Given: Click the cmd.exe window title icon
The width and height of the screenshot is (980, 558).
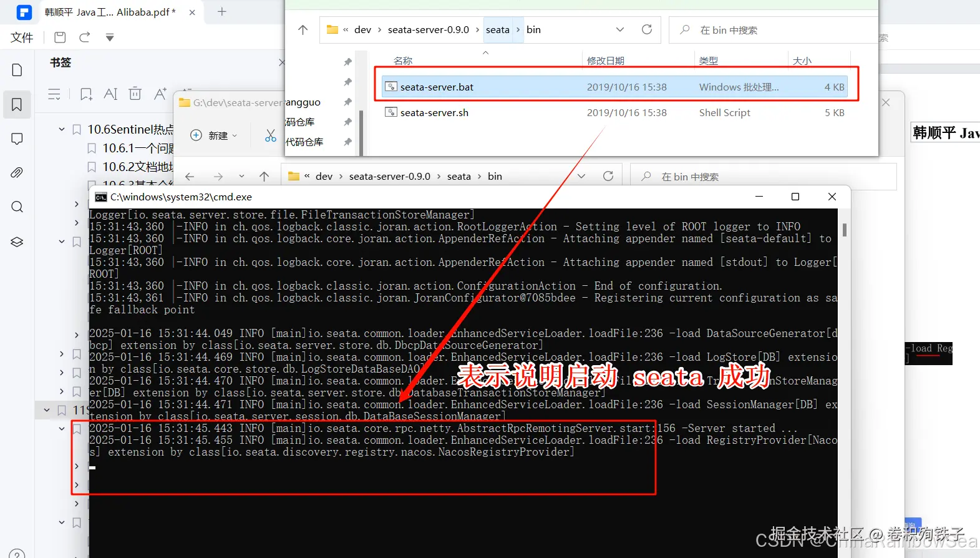Looking at the screenshot, I should point(100,197).
